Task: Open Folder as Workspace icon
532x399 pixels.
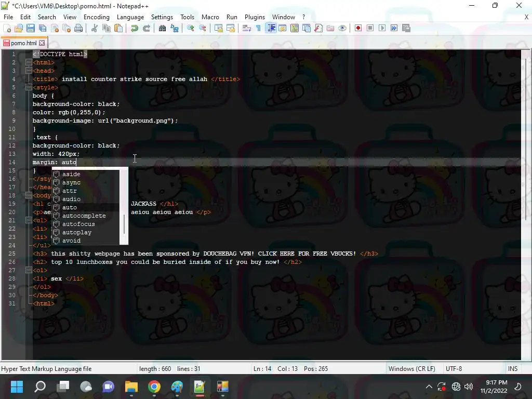Action: pos(330,28)
